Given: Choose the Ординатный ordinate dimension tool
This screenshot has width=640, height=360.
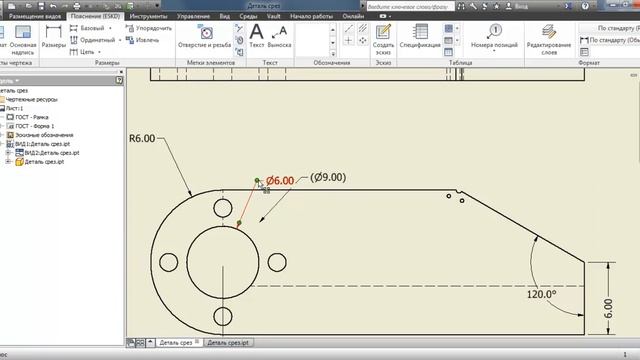Looking at the screenshot, I should pyautogui.click(x=93, y=40).
